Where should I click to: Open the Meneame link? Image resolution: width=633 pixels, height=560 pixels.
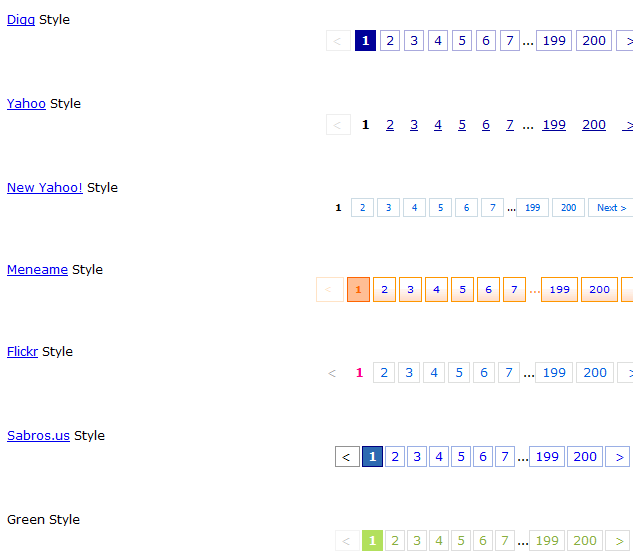click(37, 269)
